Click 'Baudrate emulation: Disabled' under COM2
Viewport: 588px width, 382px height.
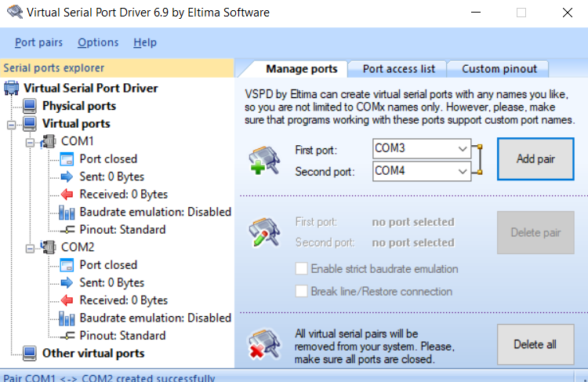(155, 318)
